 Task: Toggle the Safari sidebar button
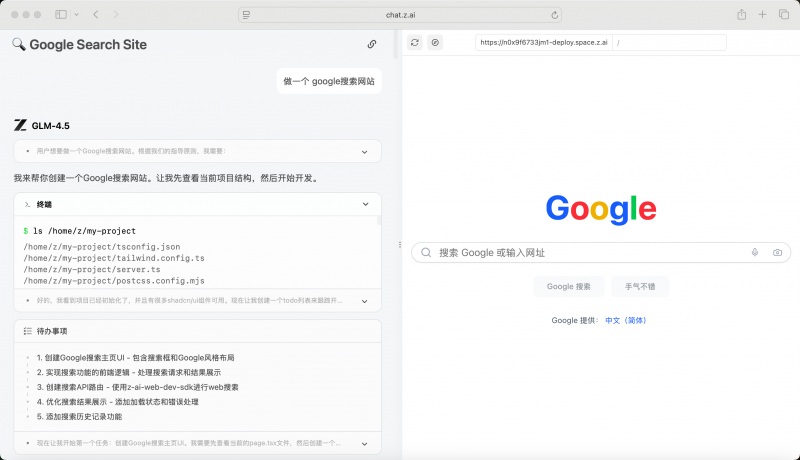[x=61, y=15]
